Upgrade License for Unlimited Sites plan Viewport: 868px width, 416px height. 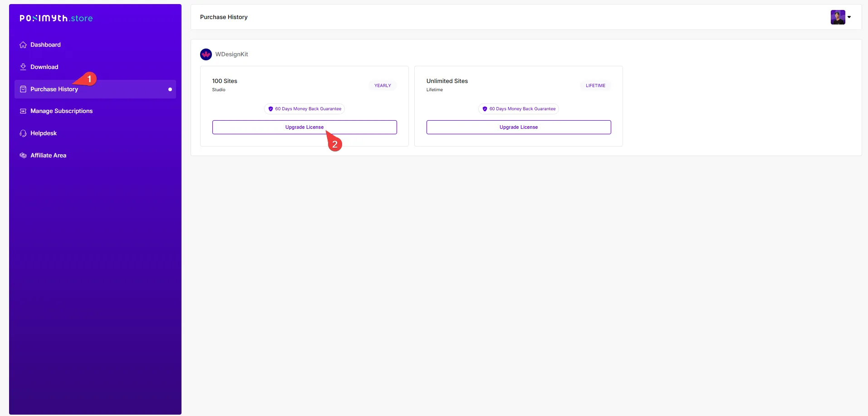click(x=519, y=127)
